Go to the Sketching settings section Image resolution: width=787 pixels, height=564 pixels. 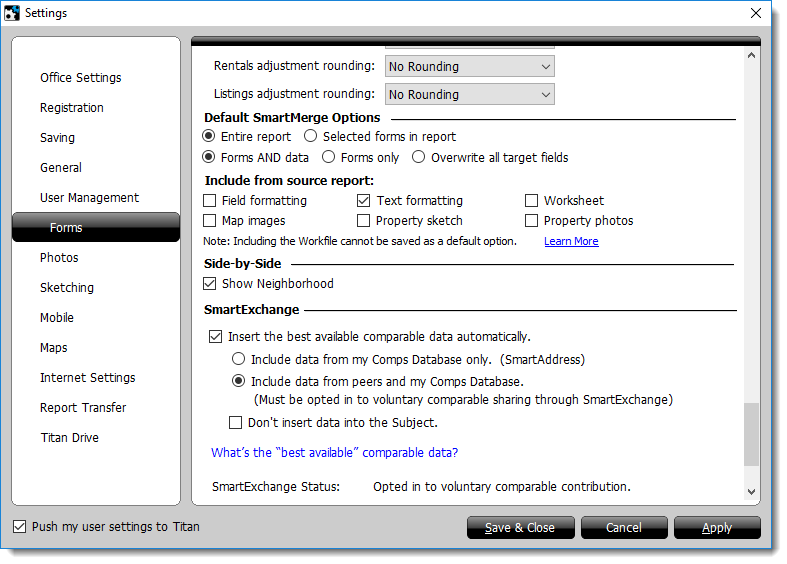click(67, 288)
